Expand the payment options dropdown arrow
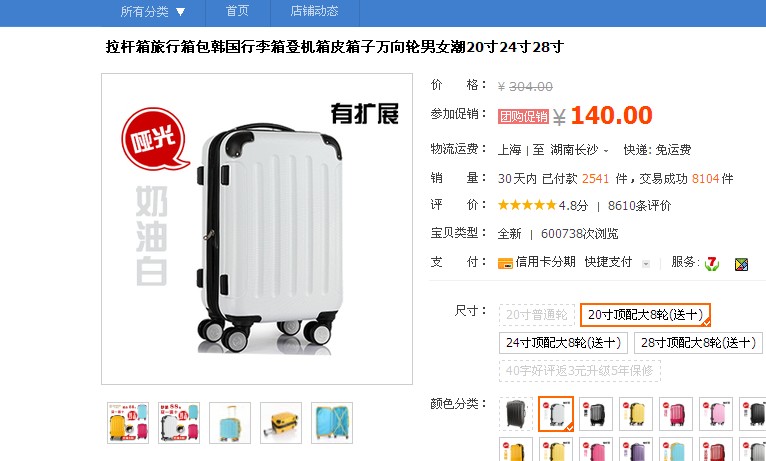 coord(646,264)
